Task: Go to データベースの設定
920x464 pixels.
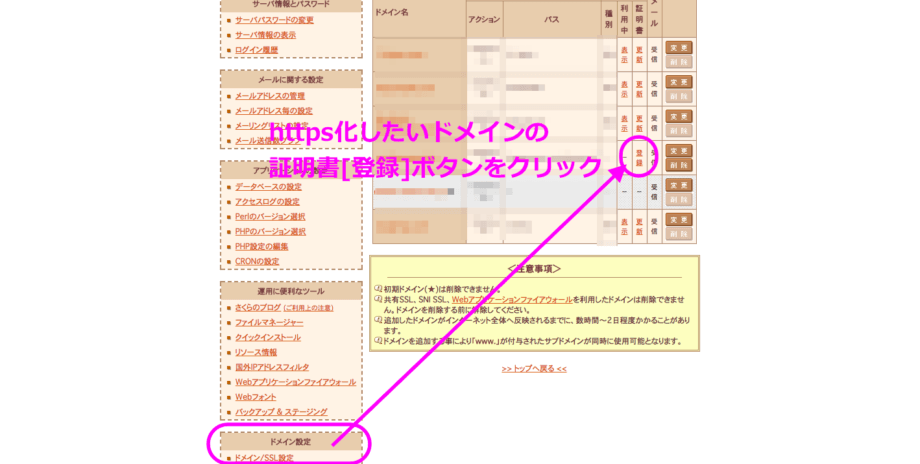Action: [268, 187]
